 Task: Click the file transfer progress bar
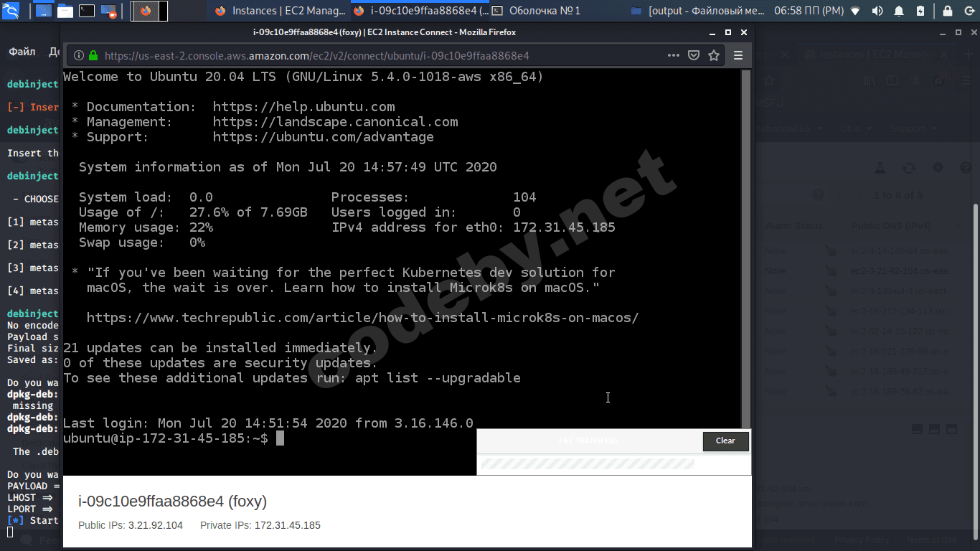[588, 464]
